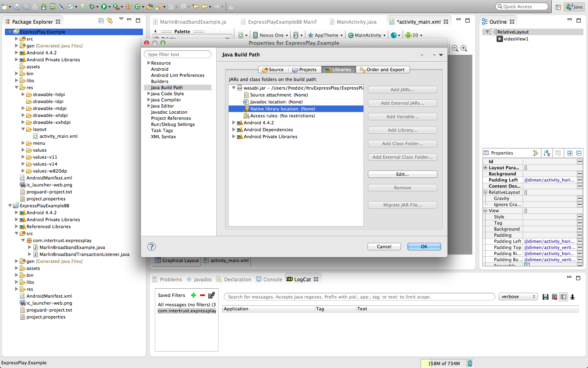Add a new LogCat filter with plus icon
The height and width of the screenshot is (368, 588).
194,295
